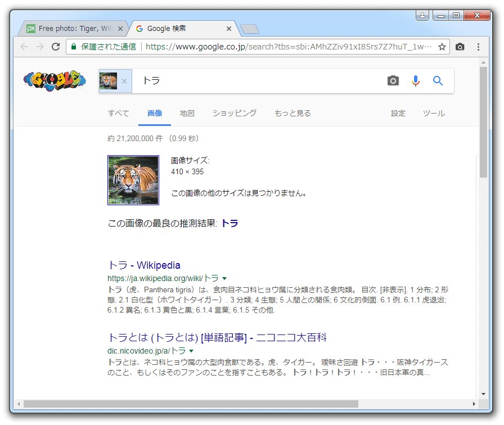
Task: Click the vertical scrollbar thumb
Action: point(483,123)
